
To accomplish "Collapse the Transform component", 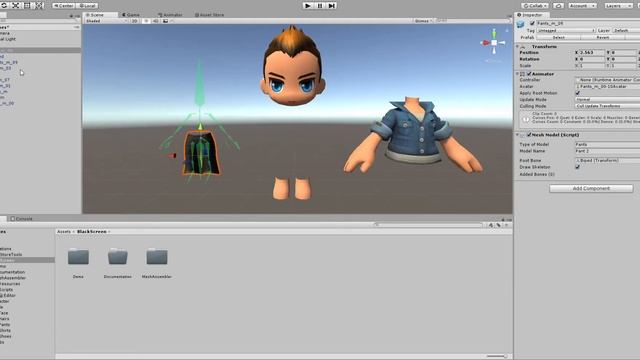I will pyautogui.click(x=518, y=47).
